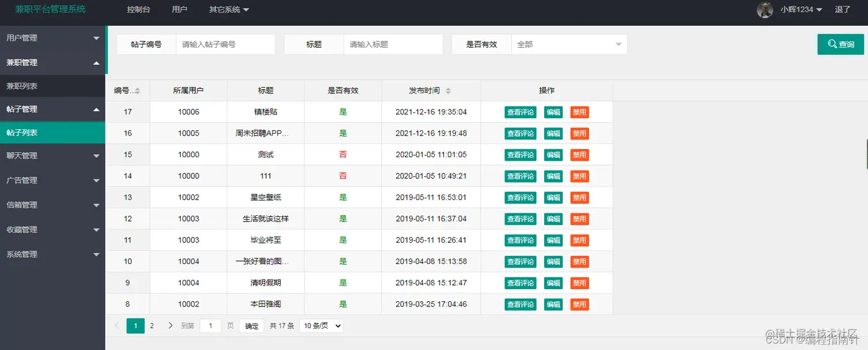Click 兼职平台管理系统 logo title
868x350 pixels.
click(51, 9)
